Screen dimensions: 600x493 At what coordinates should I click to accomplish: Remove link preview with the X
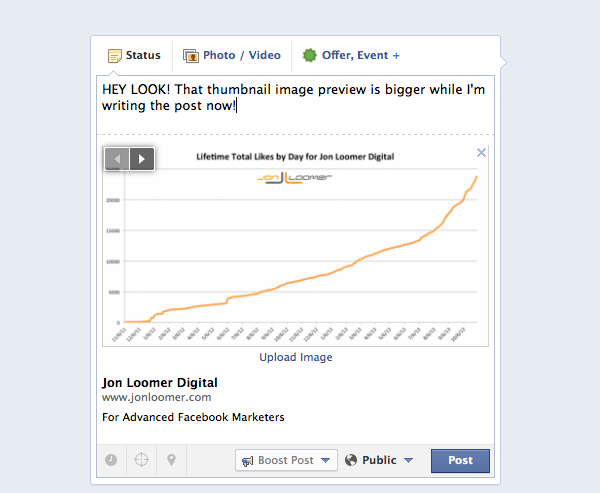click(x=481, y=153)
